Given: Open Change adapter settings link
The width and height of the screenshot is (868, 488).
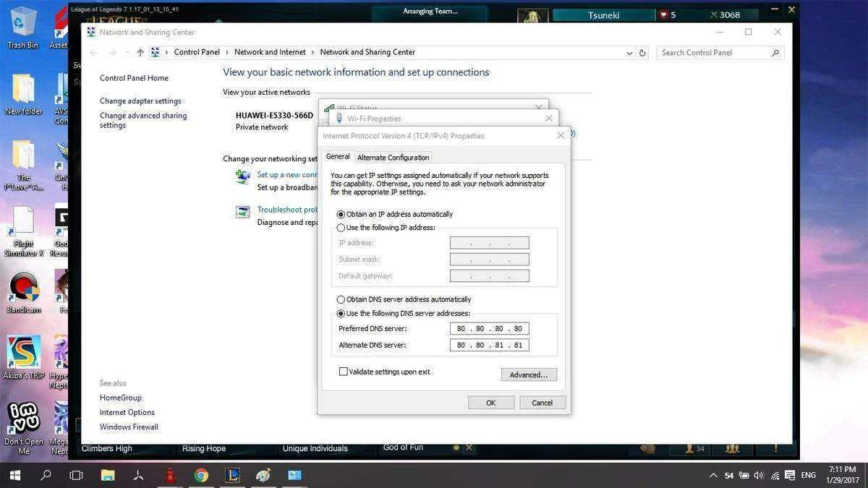Looking at the screenshot, I should click(140, 101).
